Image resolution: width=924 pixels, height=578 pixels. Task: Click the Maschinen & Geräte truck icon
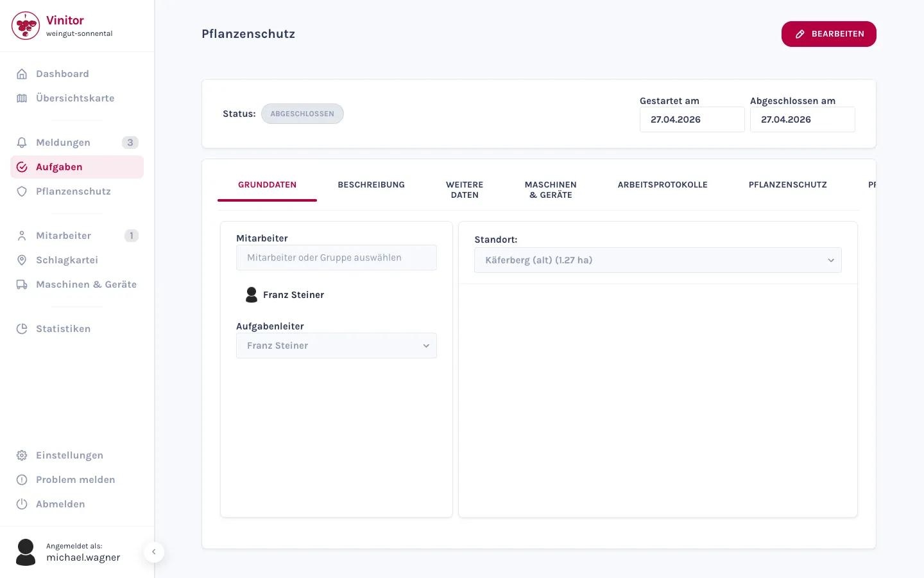tap(22, 285)
